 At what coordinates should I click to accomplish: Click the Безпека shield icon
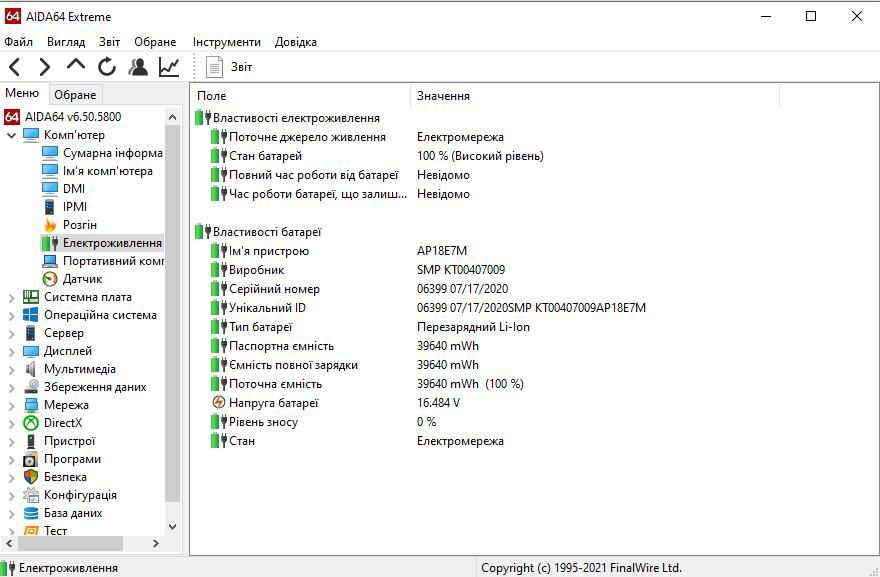pos(30,477)
